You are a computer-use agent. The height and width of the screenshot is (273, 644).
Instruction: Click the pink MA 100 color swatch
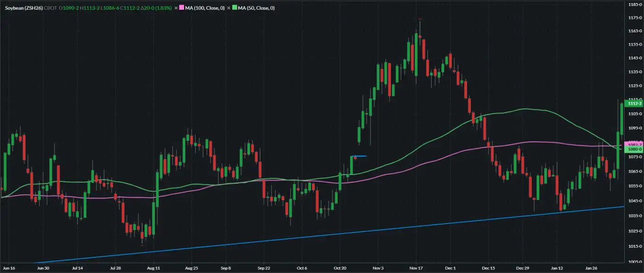[182, 8]
